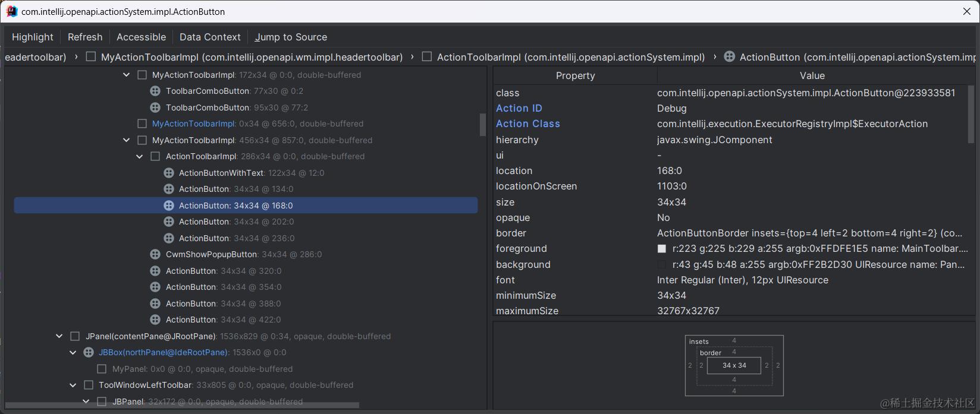
Task: Click the foreground color swatch
Action: [x=662, y=249]
